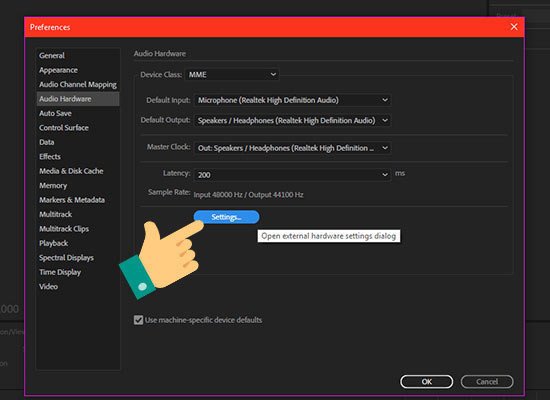Switch to Media & Disk Cache preferences
The width and height of the screenshot is (550, 400).
pos(71,171)
